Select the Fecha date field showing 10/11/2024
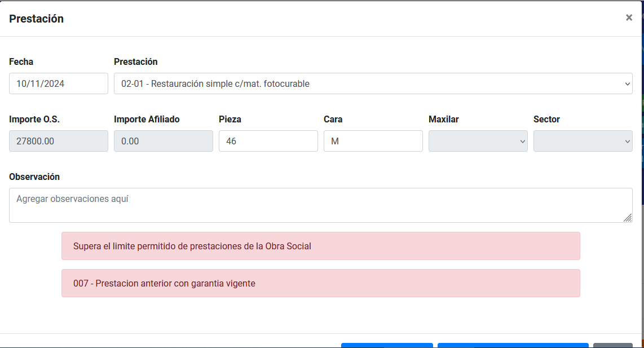The image size is (644, 348). (58, 83)
